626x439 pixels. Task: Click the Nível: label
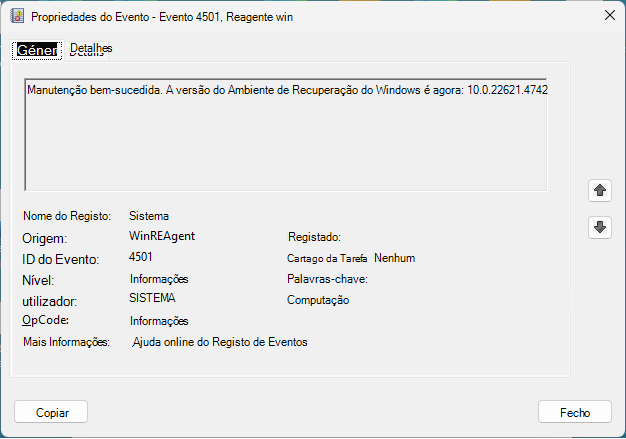pyautogui.click(x=38, y=281)
